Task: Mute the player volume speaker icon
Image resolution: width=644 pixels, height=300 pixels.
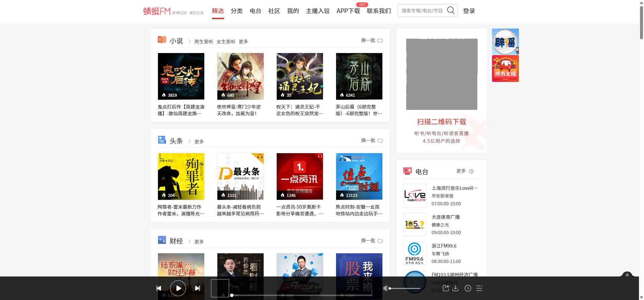Action: (386, 288)
